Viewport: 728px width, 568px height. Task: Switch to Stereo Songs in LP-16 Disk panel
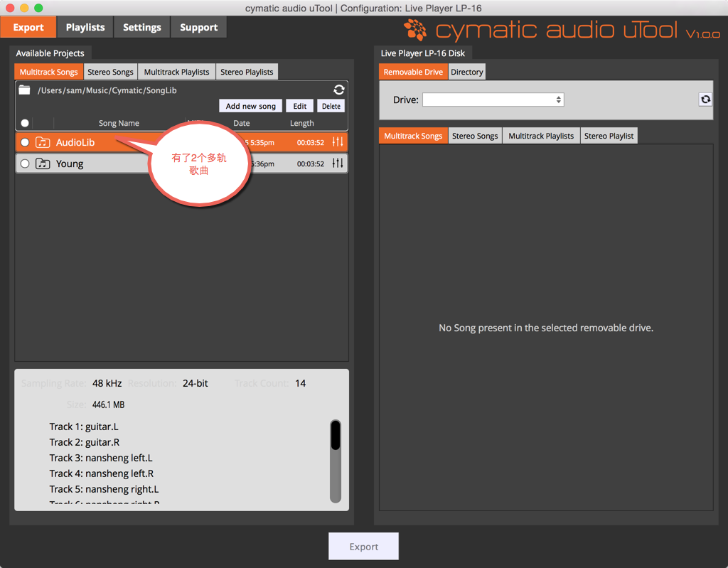point(475,136)
